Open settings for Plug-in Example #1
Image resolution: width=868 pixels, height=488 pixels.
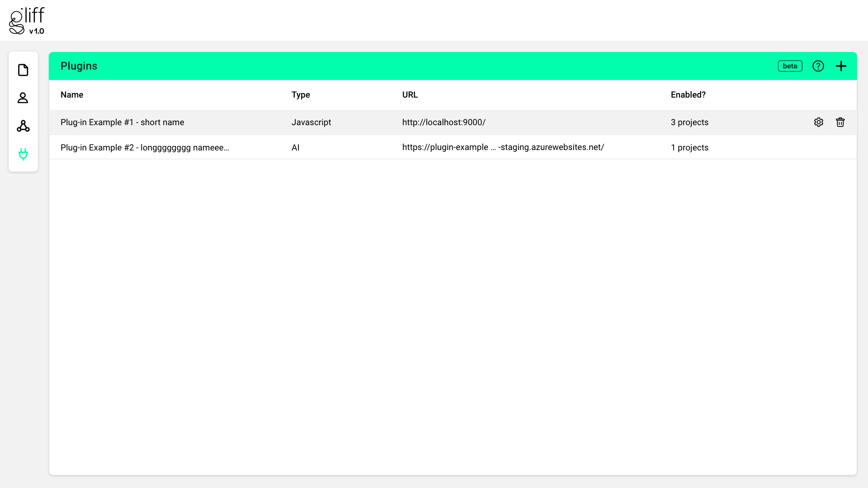coord(819,122)
